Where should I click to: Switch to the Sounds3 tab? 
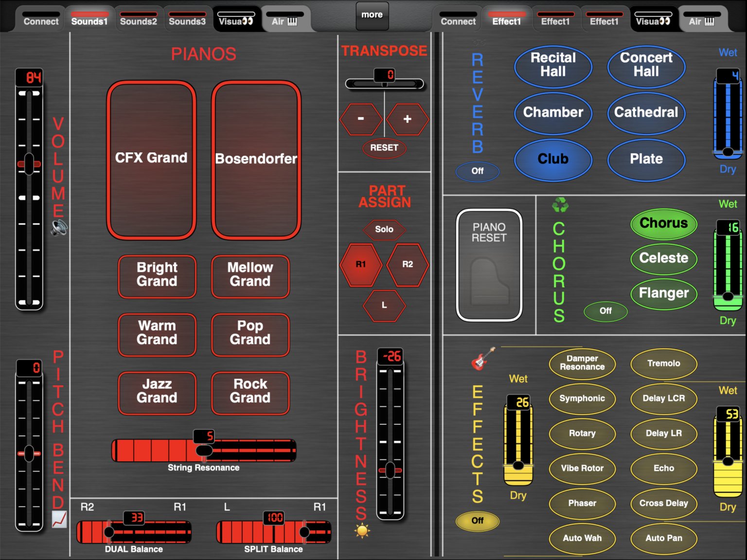[187, 18]
